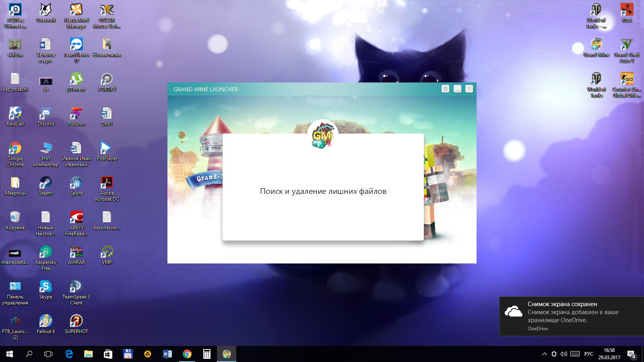The height and width of the screenshot is (362, 644).
Task: Open Microsoft Edge from the taskbar
Action: click(x=69, y=354)
